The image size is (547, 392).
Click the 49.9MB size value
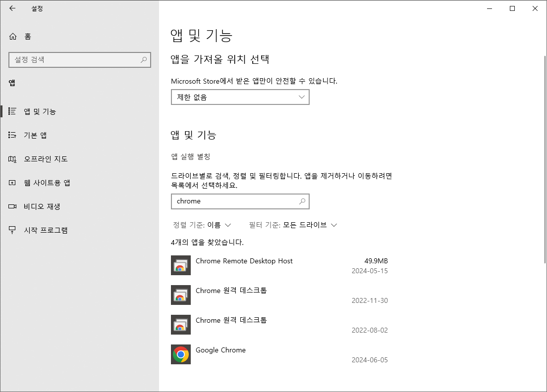[376, 261]
